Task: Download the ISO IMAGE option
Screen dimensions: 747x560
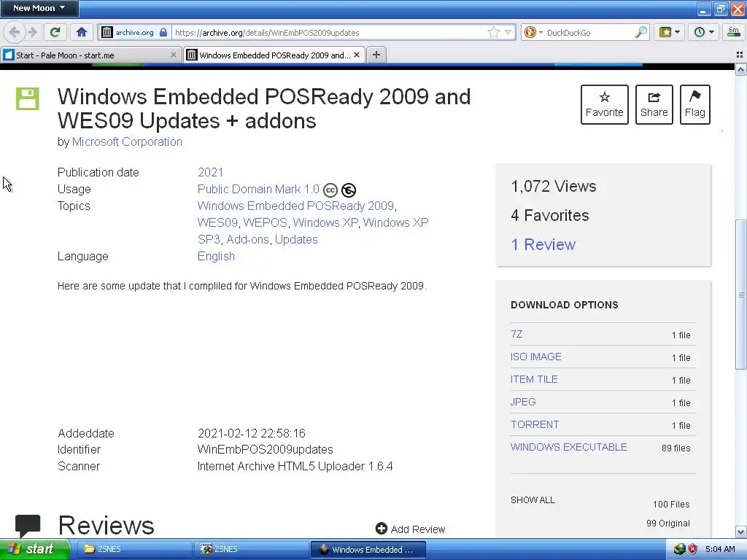Action: click(x=536, y=357)
